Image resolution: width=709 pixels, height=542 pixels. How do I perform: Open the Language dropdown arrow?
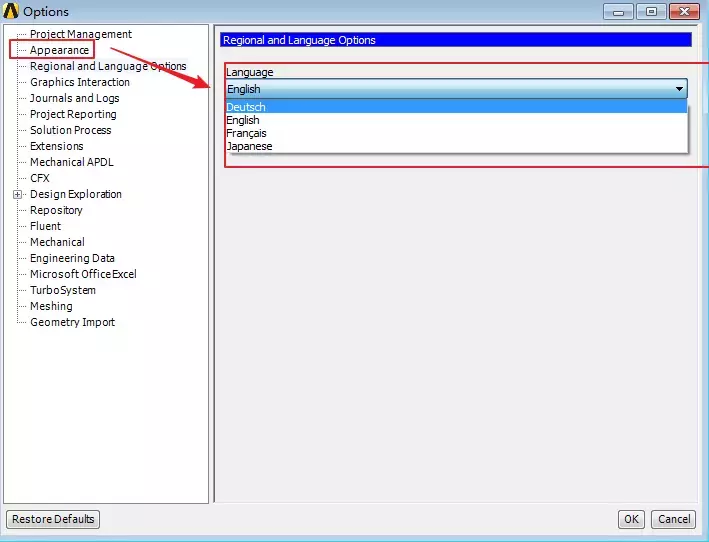click(679, 89)
